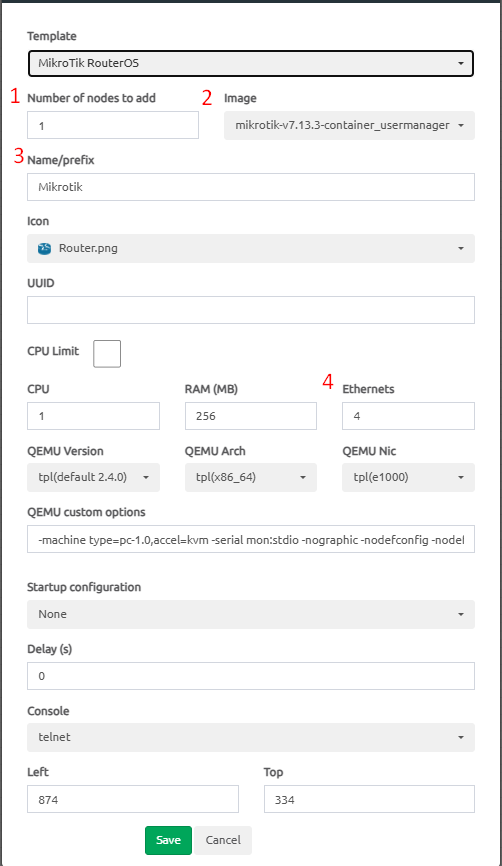The image size is (502, 866).
Task: Click the Router.png icon image
Action: [44, 249]
